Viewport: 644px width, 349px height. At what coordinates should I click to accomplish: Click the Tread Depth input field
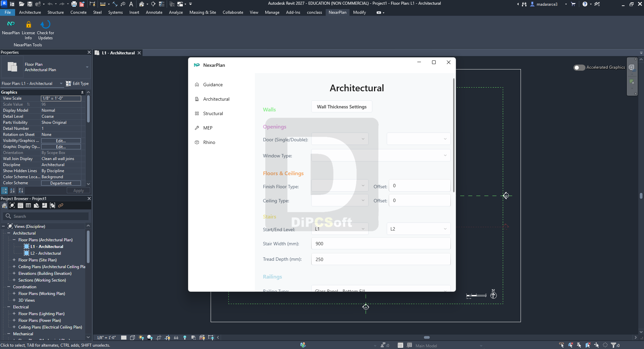click(381, 259)
